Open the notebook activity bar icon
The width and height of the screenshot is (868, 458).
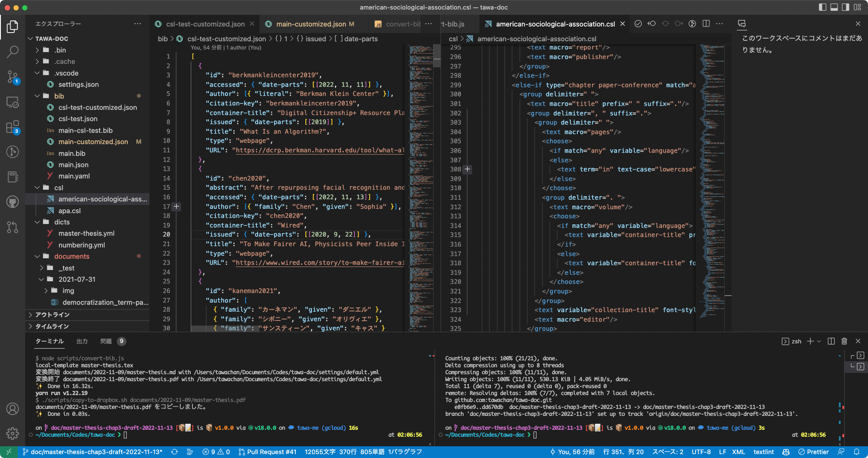tap(13, 177)
